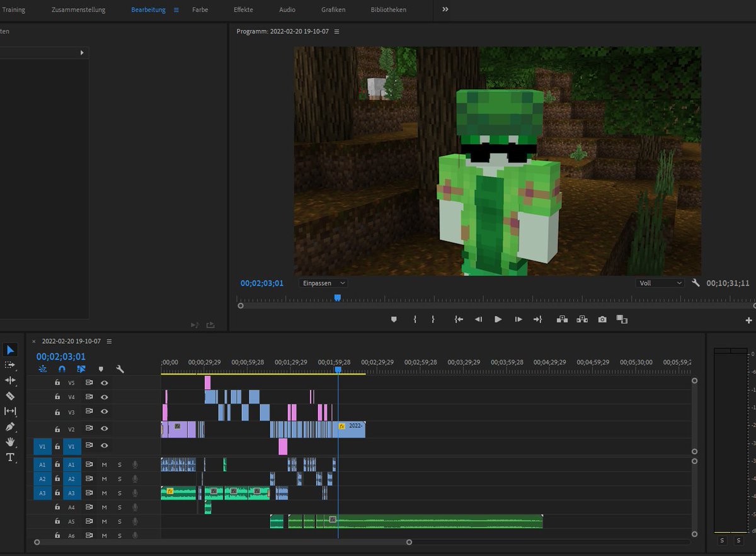Image resolution: width=756 pixels, height=556 pixels.
Task: Mute audio track A1
Action: (x=105, y=465)
